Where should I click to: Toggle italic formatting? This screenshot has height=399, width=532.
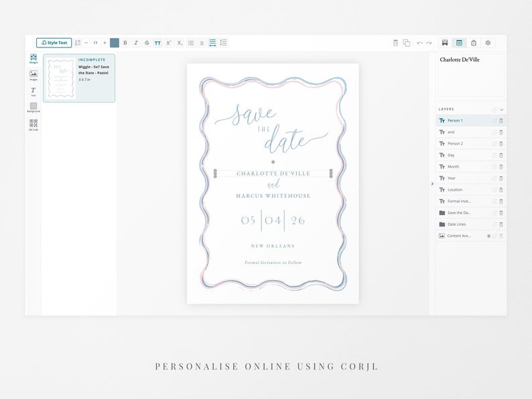point(136,43)
